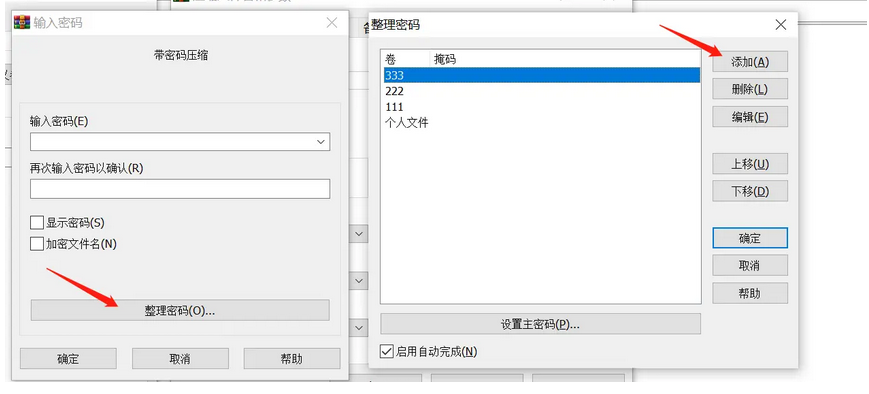Click the 删除(L) button
This screenshot has height=394, width=869.
(750, 89)
